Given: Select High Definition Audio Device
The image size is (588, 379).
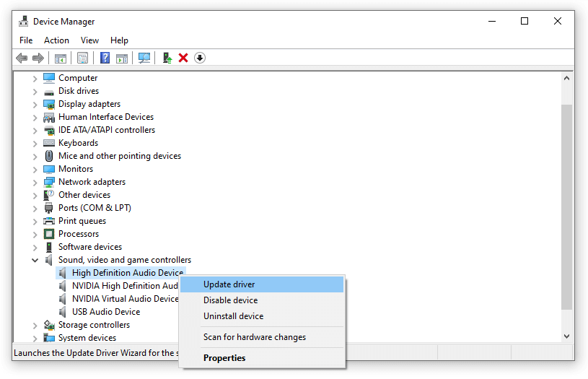Looking at the screenshot, I should click(x=128, y=273).
